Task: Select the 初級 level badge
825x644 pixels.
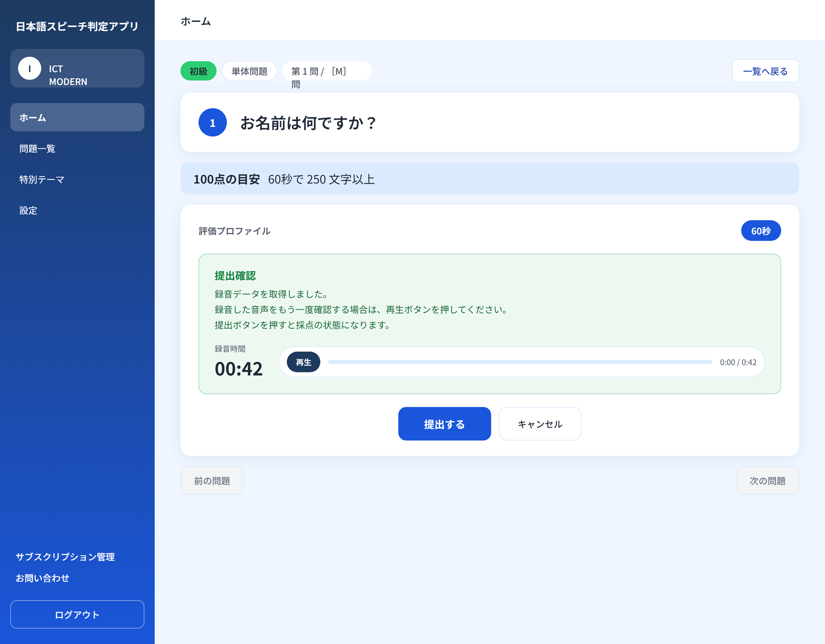Action: 198,71
